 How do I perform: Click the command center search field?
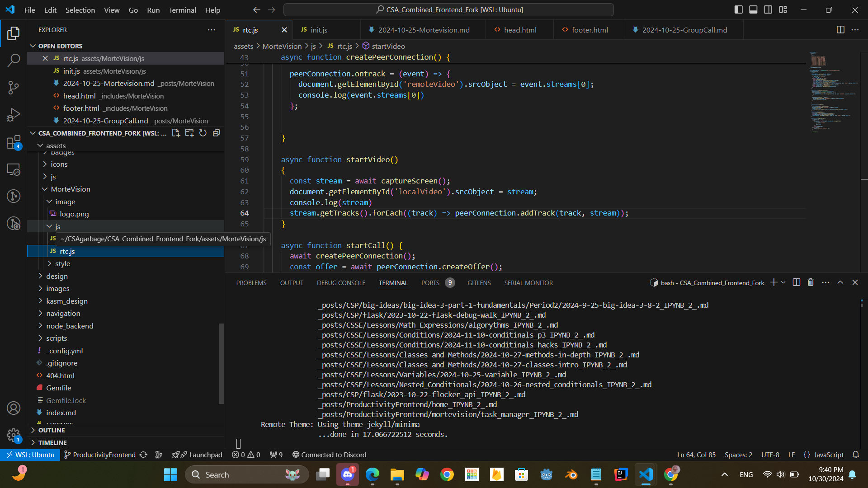(x=448, y=9)
